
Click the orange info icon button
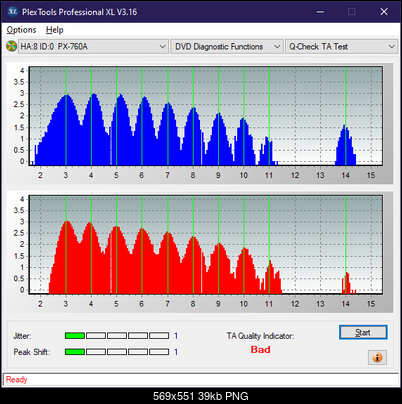pos(377,357)
